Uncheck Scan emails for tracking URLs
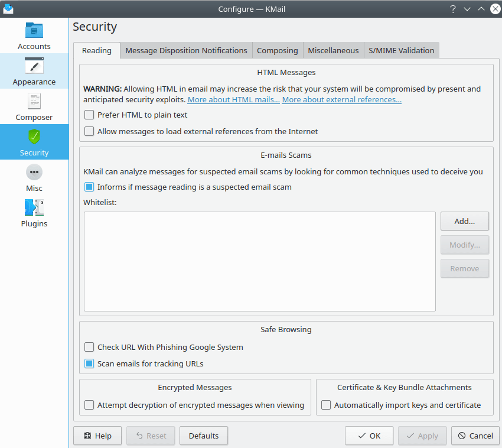The image size is (502, 448). coord(89,363)
